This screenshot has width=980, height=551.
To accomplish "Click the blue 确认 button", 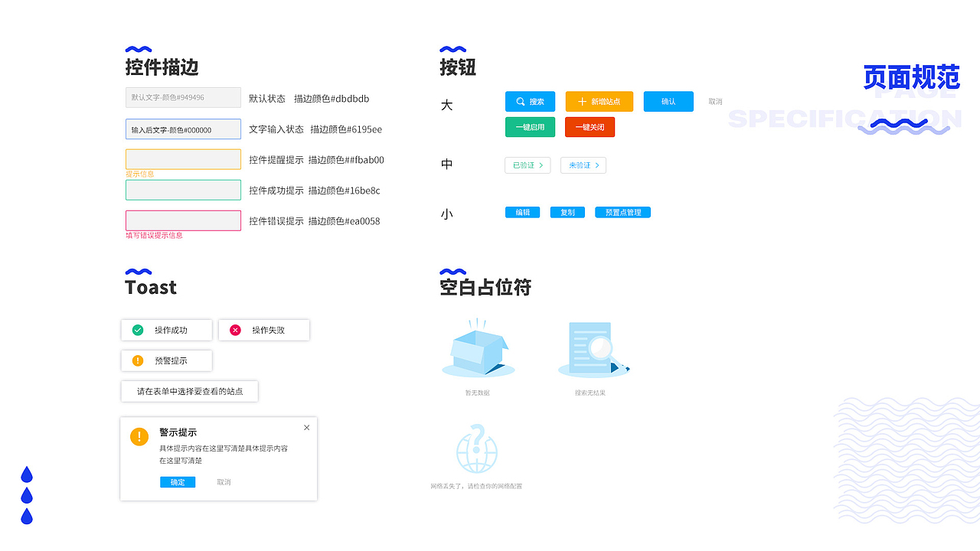I will (668, 101).
